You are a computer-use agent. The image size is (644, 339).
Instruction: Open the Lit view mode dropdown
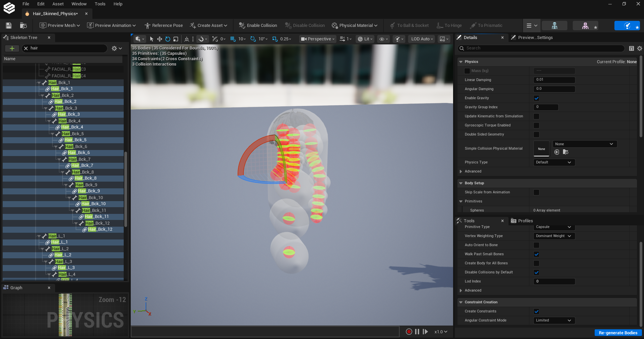pyautogui.click(x=365, y=39)
